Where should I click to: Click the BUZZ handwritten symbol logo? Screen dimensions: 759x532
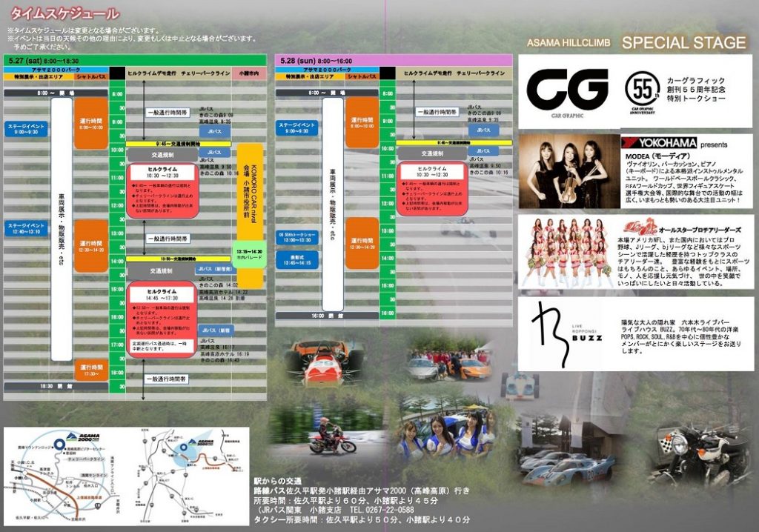(x=550, y=333)
